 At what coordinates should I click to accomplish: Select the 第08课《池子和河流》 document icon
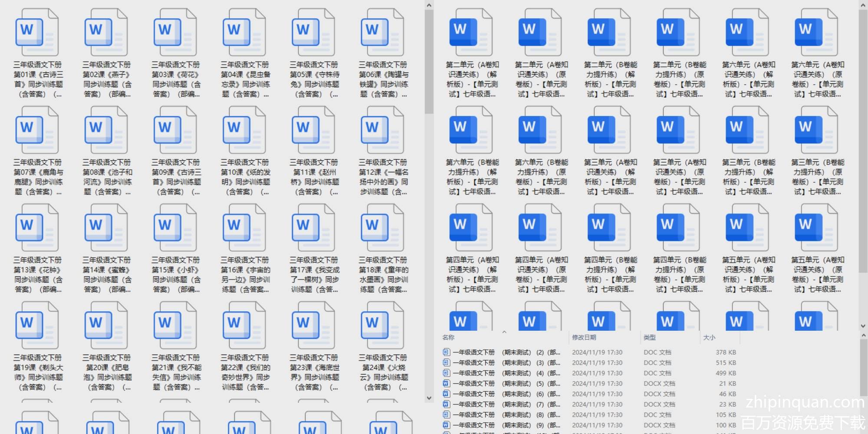pos(106,130)
